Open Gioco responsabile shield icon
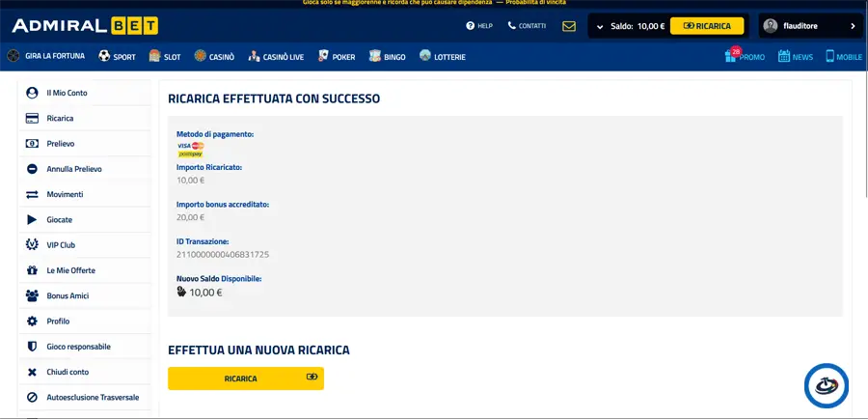The height and width of the screenshot is (420, 868). (32, 347)
